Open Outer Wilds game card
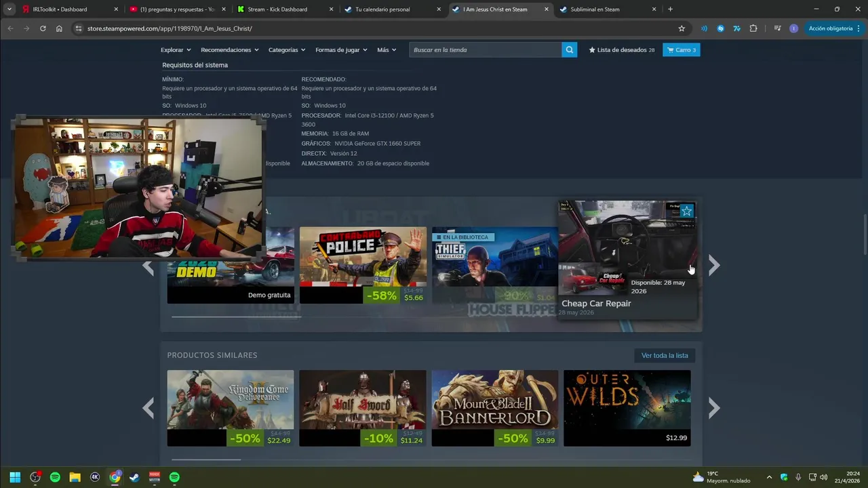 click(x=627, y=408)
